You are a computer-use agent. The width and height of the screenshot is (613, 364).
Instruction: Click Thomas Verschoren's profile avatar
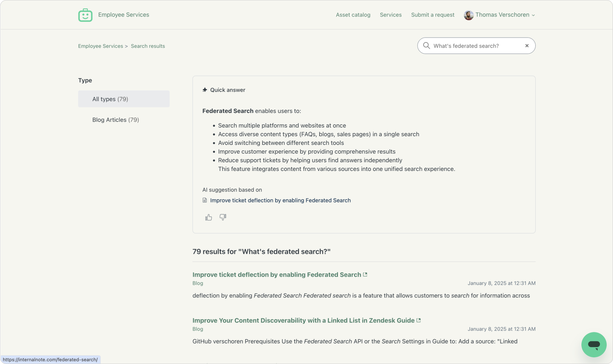coord(469,15)
